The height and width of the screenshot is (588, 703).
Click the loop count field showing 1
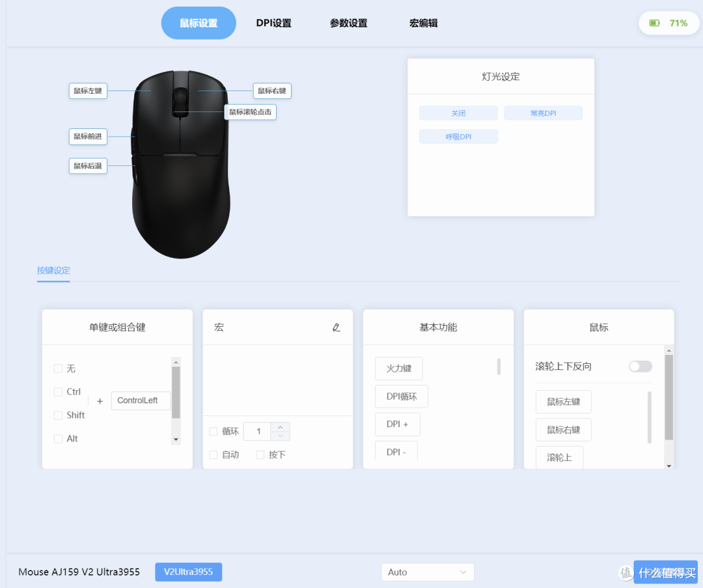[x=258, y=432]
